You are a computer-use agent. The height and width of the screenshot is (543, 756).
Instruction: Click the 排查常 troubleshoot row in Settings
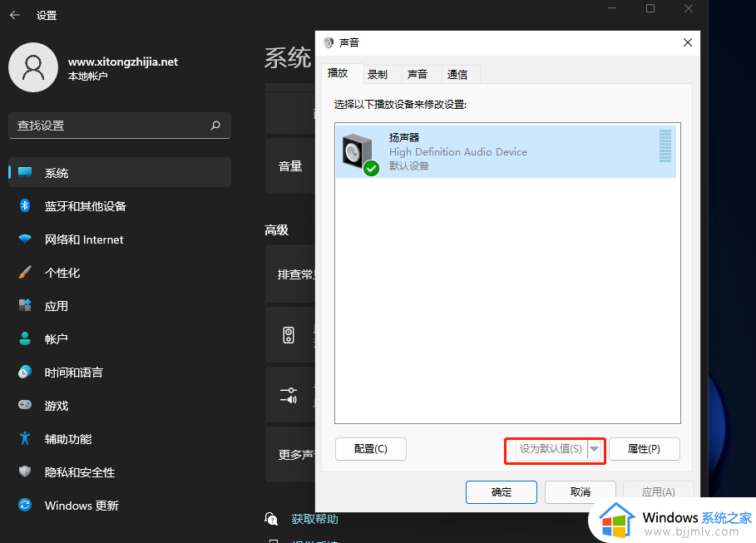point(290,274)
